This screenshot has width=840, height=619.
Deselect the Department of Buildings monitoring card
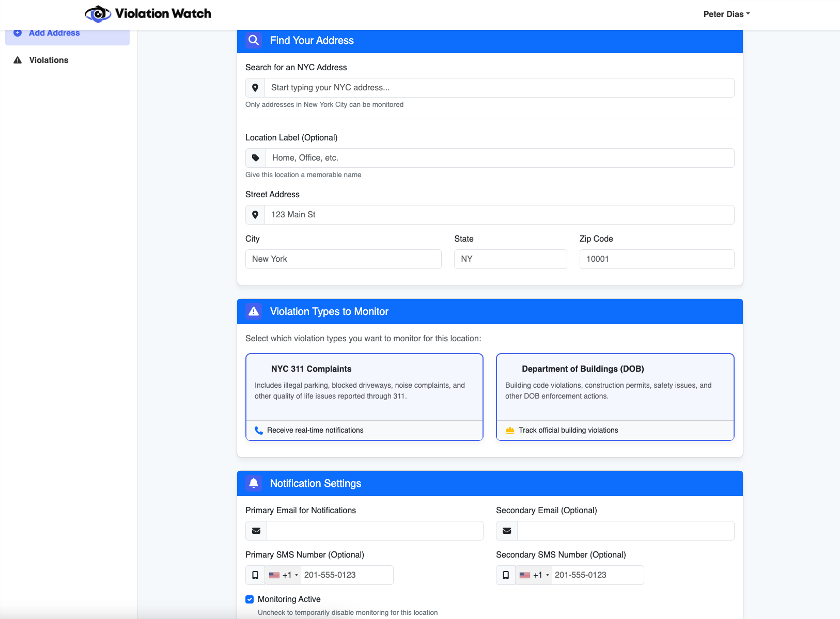coord(615,390)
